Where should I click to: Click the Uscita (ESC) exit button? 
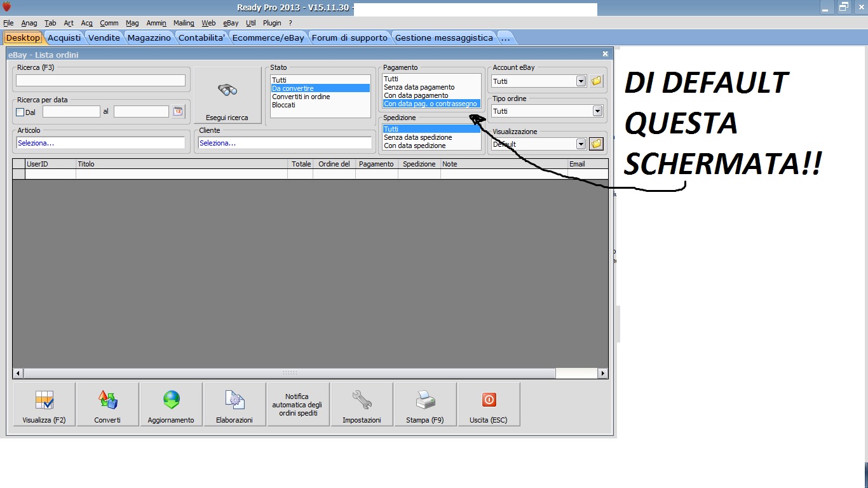[489, 404]
